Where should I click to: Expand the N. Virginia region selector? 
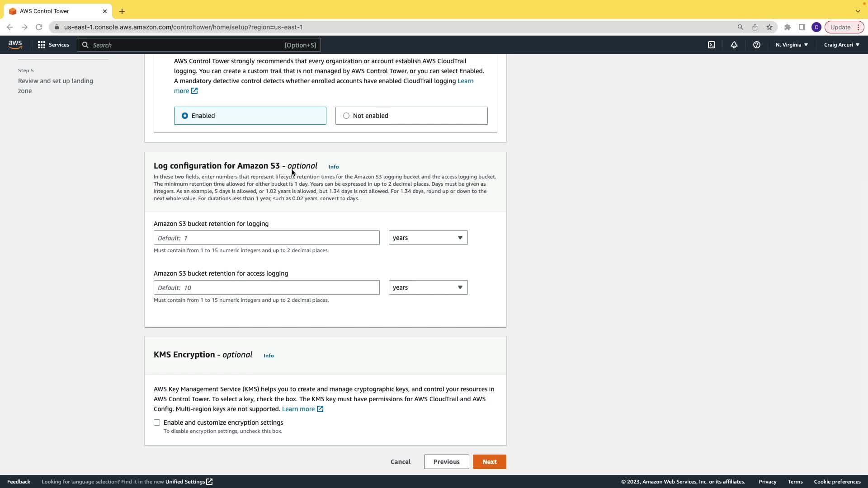[x=792, y=45]
